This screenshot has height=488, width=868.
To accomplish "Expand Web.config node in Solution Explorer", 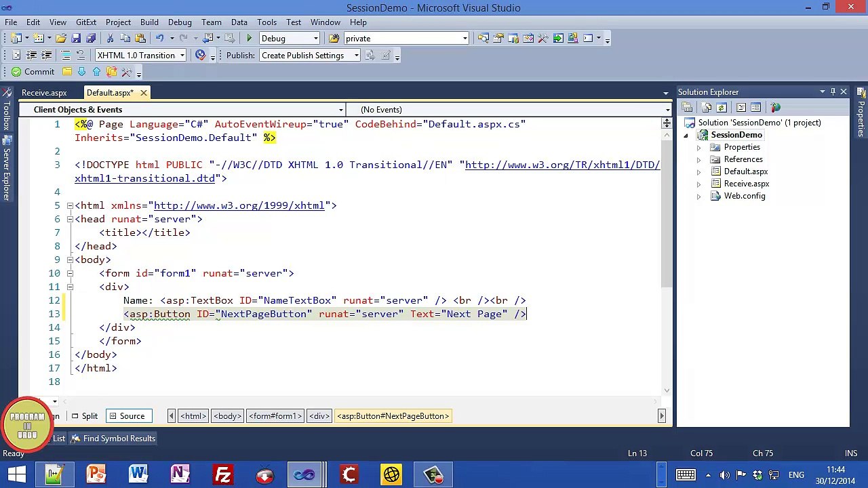I will tap(698, 196).
